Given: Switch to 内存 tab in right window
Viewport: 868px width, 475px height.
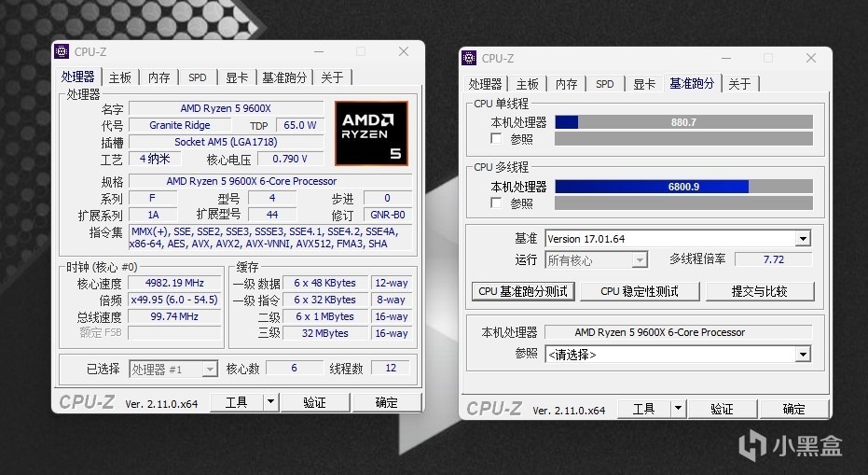Looking at the screenshot, I should point(566,84).
